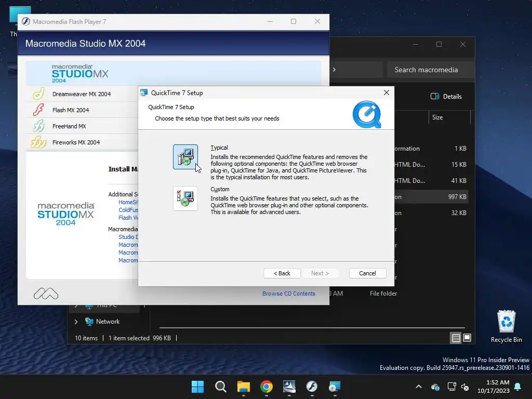Cancel the QuickTime 7 Setup
The height and width of the screenshot is (399, 532).
367,273
